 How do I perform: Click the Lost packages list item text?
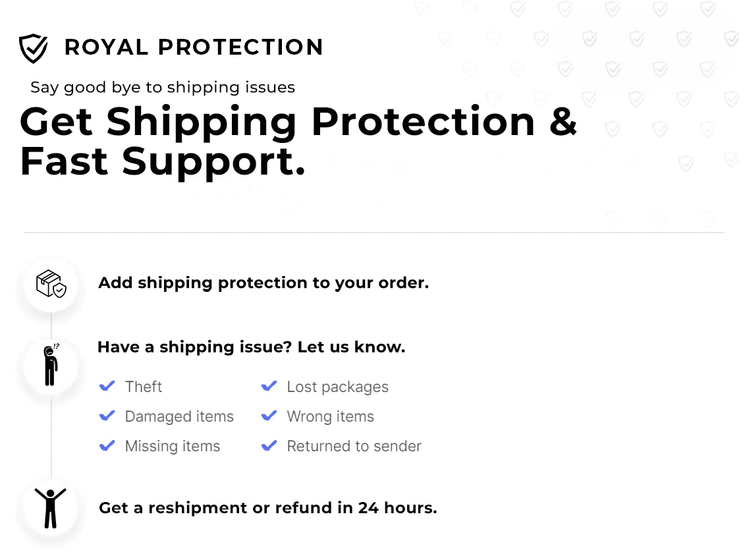(x=337, y=387)
